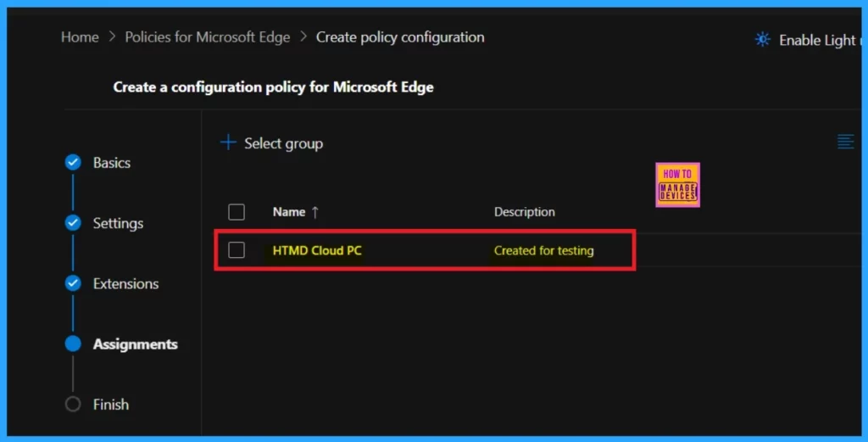Click the Description column header
Viewport: 868px width, 442px height.
tap(524, 212)
